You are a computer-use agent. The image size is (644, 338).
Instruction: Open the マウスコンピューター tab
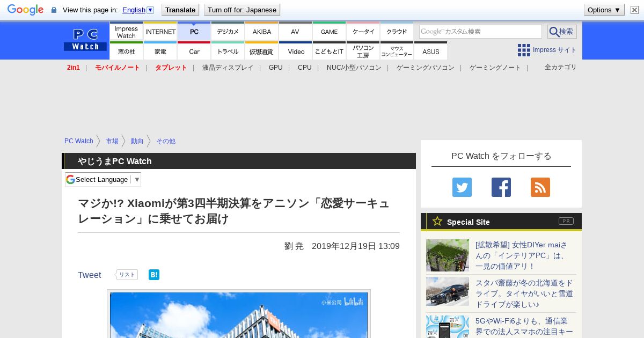tap(397, 51)
